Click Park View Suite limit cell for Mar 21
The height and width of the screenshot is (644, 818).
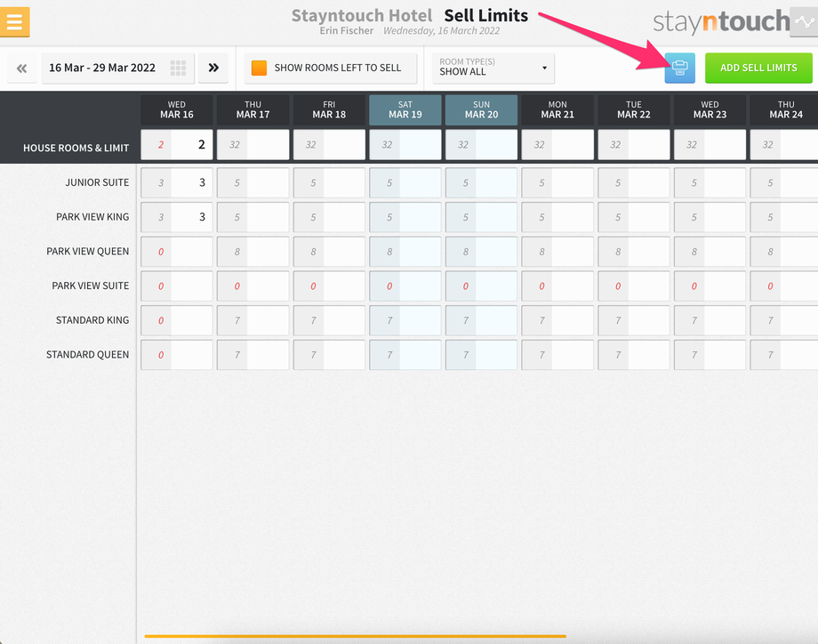(x=573, y=286)
